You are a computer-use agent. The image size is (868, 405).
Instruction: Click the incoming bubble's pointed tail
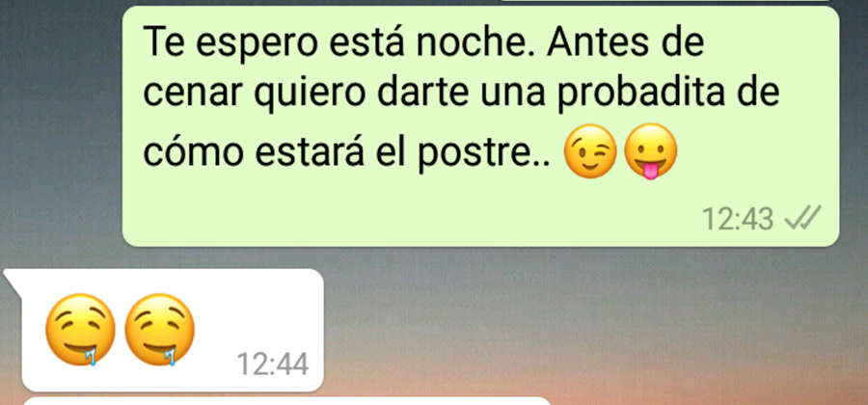click(x=13, y=282)
